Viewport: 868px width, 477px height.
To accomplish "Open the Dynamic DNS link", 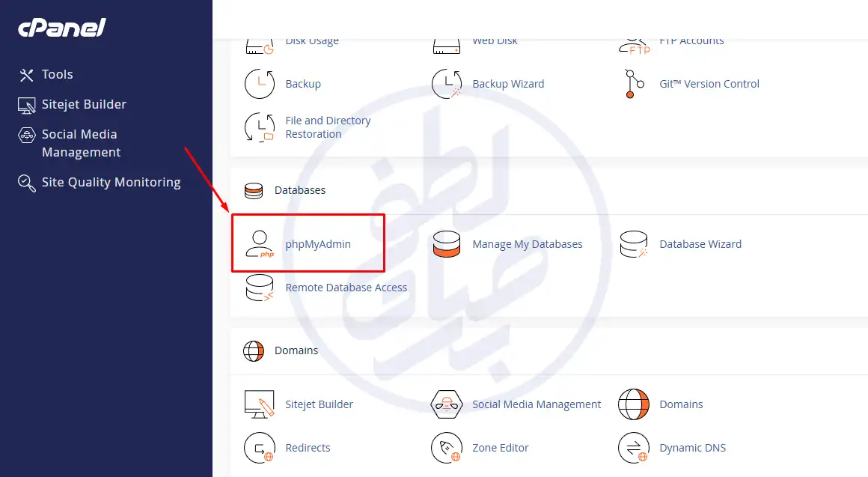I will tap(692, 448).
